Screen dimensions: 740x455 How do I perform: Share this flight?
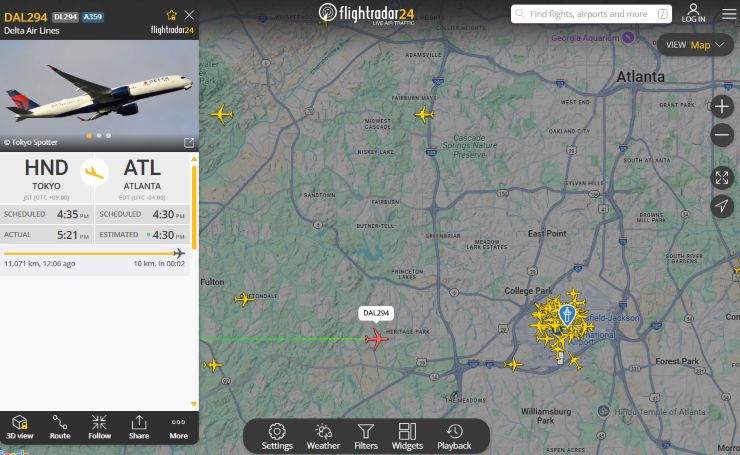pos(139,427)
